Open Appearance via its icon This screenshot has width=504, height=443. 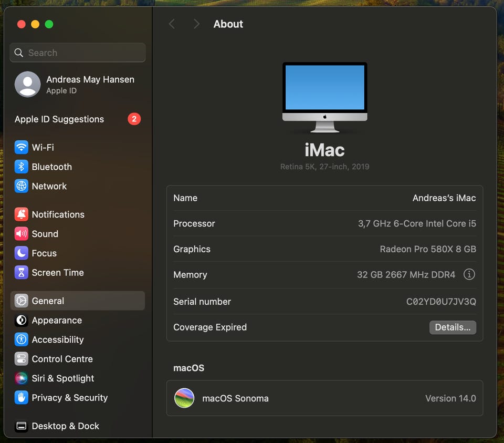pyautogui.click(x=21, y=320)
